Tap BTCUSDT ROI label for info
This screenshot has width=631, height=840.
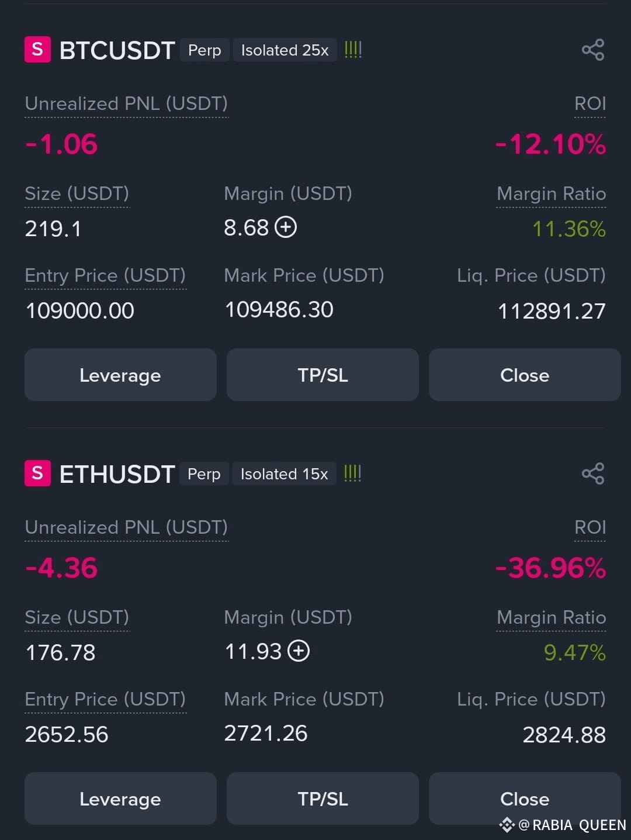pyautogui.click(x=590, y=104)
